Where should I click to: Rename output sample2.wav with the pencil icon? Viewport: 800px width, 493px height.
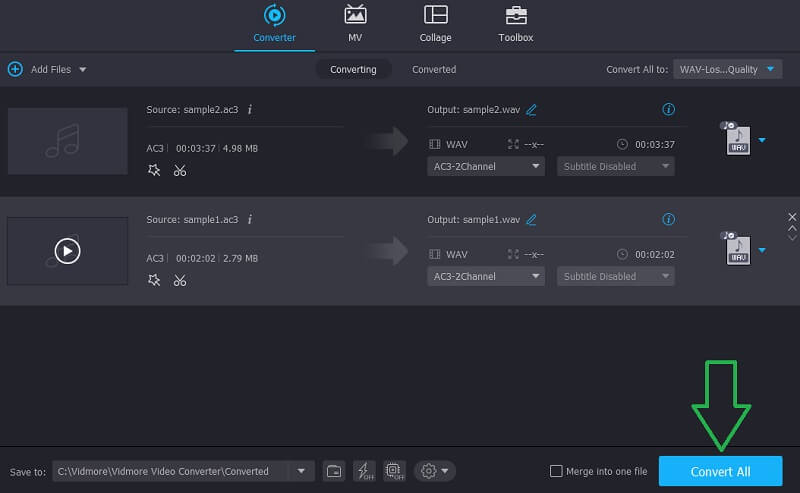click(532, 110)
